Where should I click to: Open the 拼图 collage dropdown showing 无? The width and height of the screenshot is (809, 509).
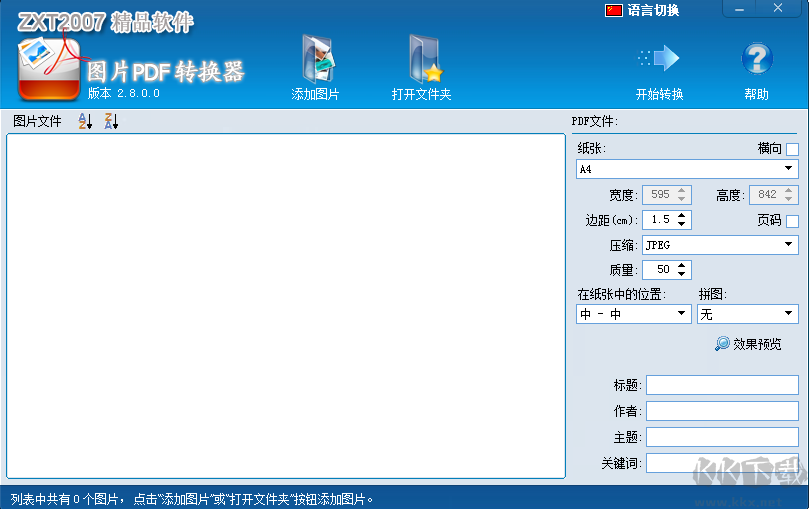click(x=747, y=314)
